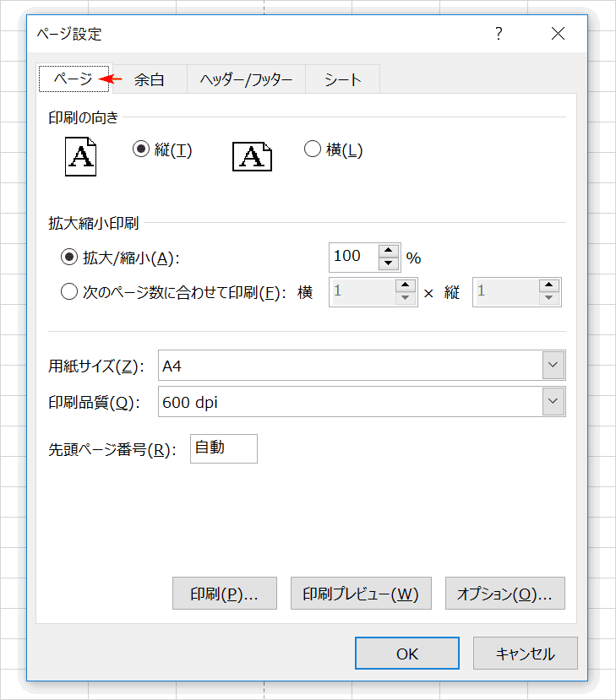This screenshot has height=700, width=616.
Task: Click the オプション(O)... button
Action: click(505, 594)
